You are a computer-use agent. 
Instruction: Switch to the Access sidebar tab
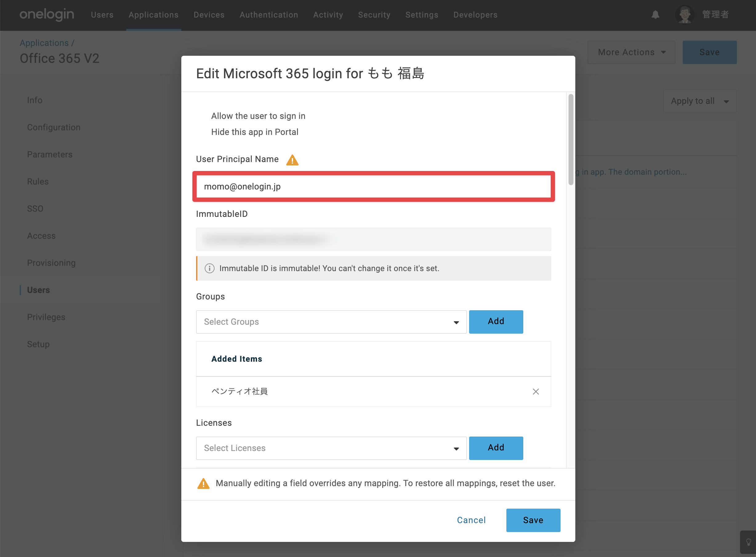click(x=42, y=236)
